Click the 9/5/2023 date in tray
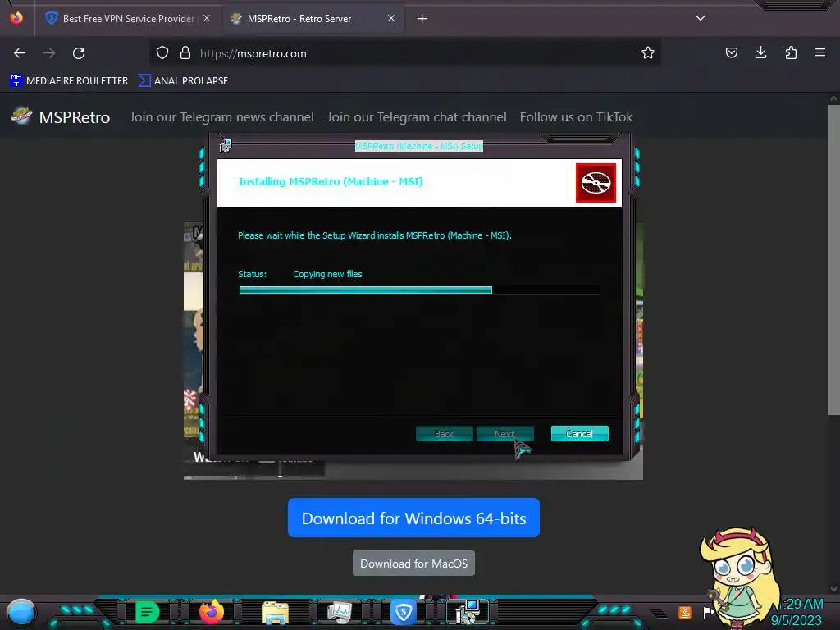The height and width of the screenshot is (630, 840). [x=796, y=620]
